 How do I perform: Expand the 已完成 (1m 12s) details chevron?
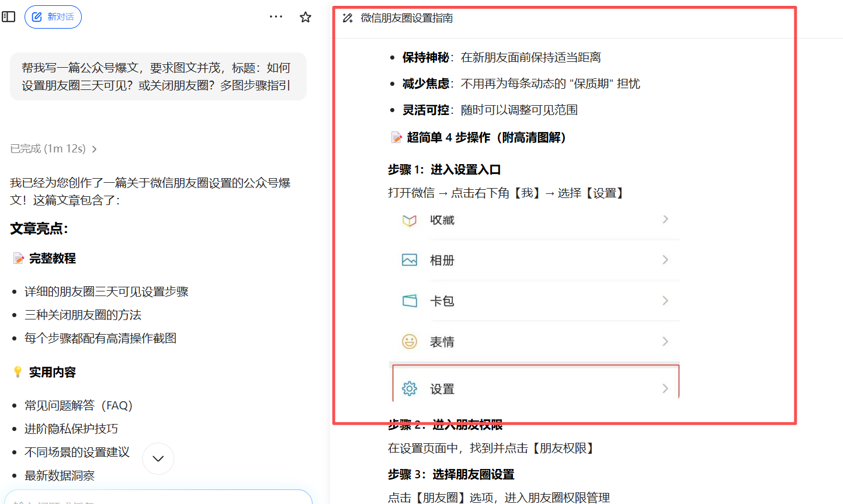pos(94,149)
